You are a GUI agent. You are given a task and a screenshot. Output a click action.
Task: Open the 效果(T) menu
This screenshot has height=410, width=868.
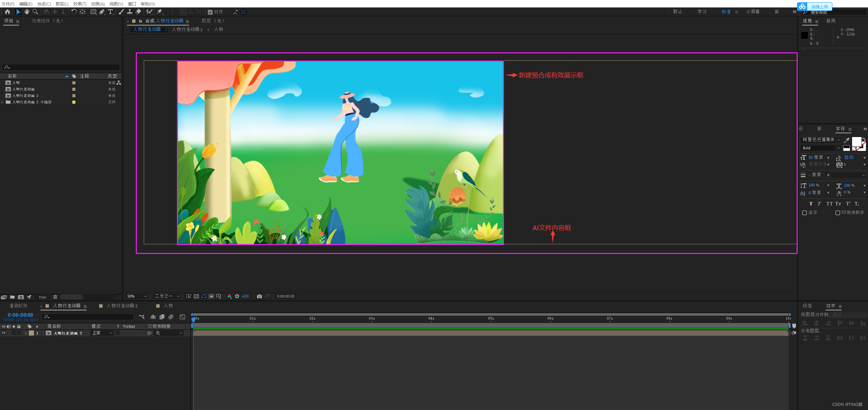(x=79, y=4)
